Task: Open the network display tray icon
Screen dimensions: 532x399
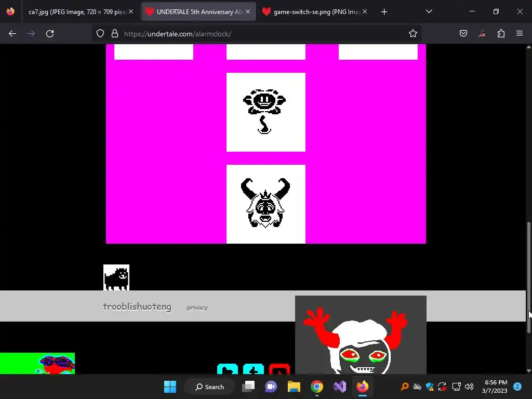Action: (456, 387)
